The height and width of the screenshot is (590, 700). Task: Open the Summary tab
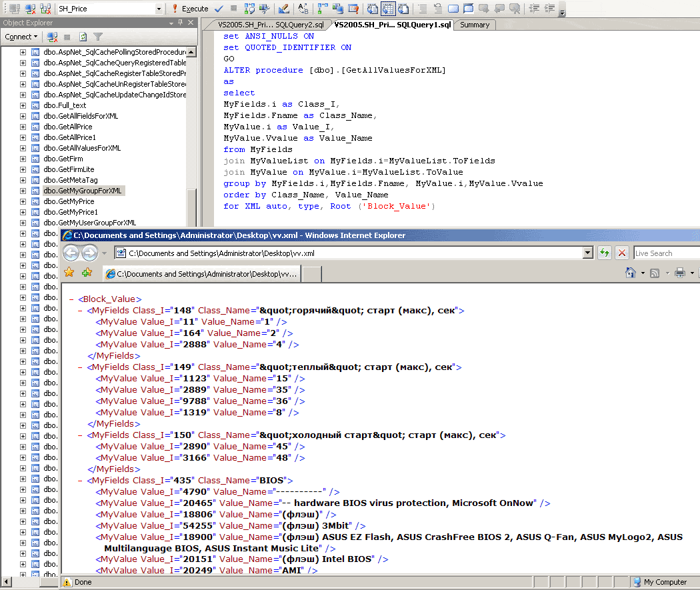pyautogui.click(x=475, y=25)
